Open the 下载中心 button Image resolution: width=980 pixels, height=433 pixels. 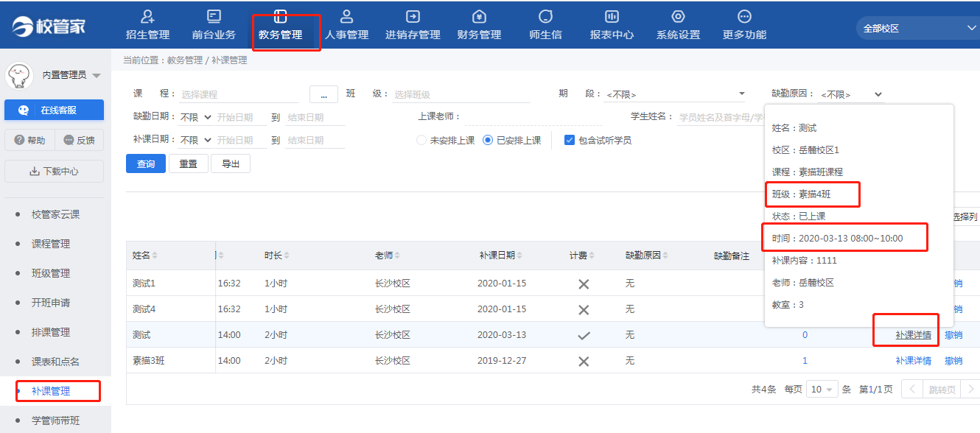point(54,171)
